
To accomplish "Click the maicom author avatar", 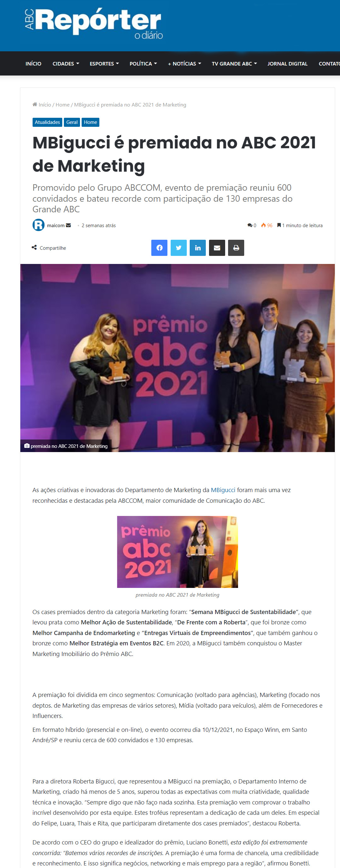I will point(38,225).
